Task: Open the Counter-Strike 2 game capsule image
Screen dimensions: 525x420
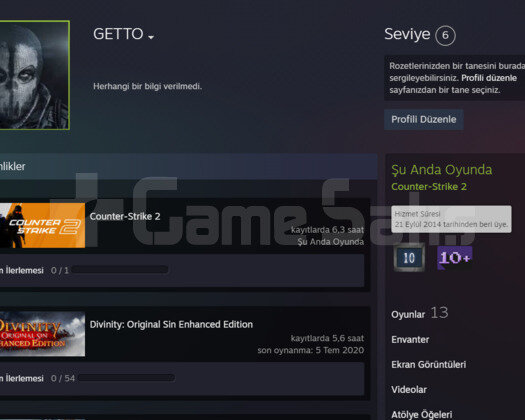Action: coord(42,225)
